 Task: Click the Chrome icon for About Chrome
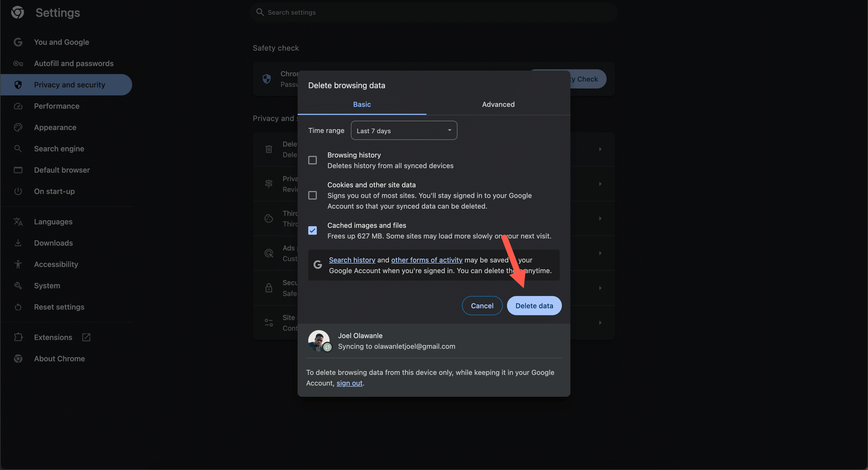pyautogui.click(x=18, y=358)
